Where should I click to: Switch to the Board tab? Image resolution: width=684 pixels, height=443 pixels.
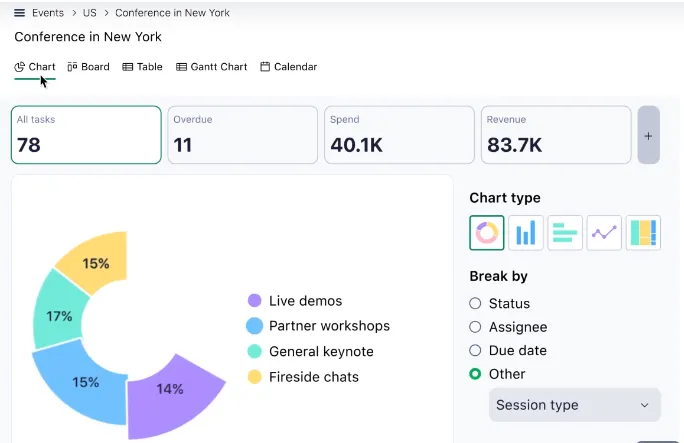click(89, 67)
